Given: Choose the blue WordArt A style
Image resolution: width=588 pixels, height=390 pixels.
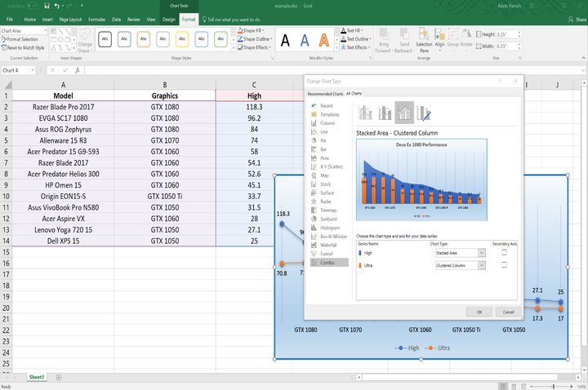Looking at the screenshot, I should (305, 40).
